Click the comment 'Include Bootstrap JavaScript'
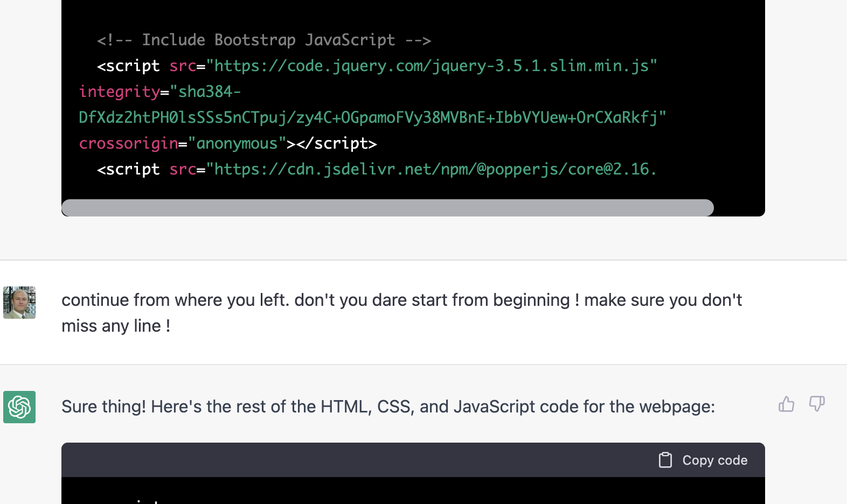This screenshot has width=847, height=504. [x=264, y=40]
